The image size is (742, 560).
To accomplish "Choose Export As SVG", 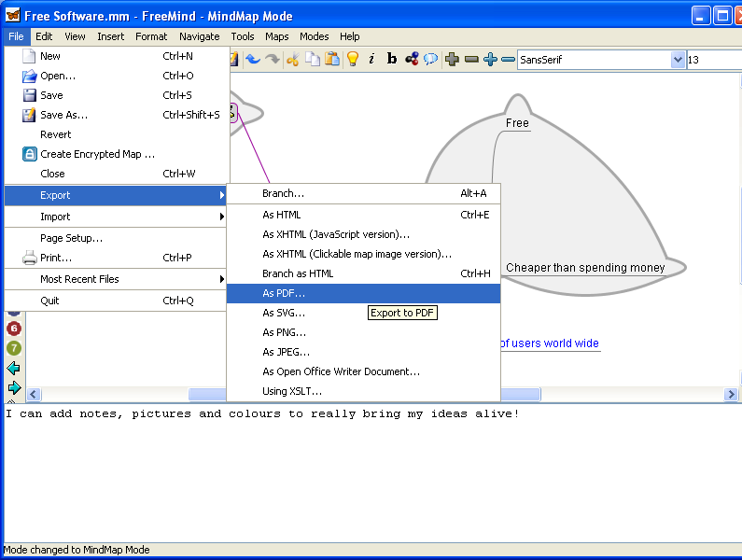I will tap(363, 313).
